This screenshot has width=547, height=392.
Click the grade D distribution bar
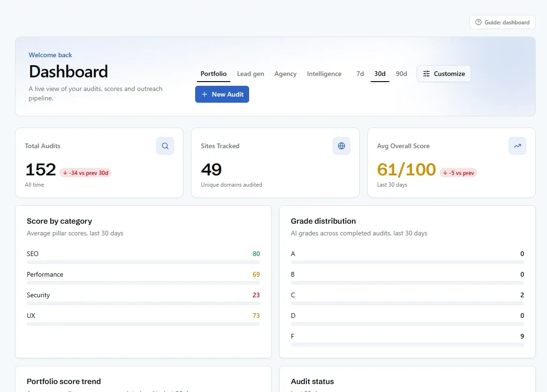tap(407, 324)
